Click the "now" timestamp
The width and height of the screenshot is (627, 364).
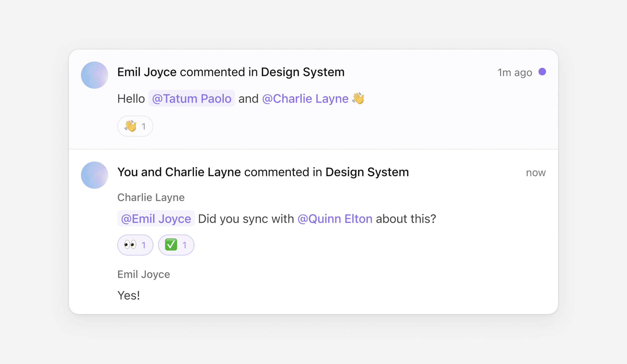click(x=536, y=173)
